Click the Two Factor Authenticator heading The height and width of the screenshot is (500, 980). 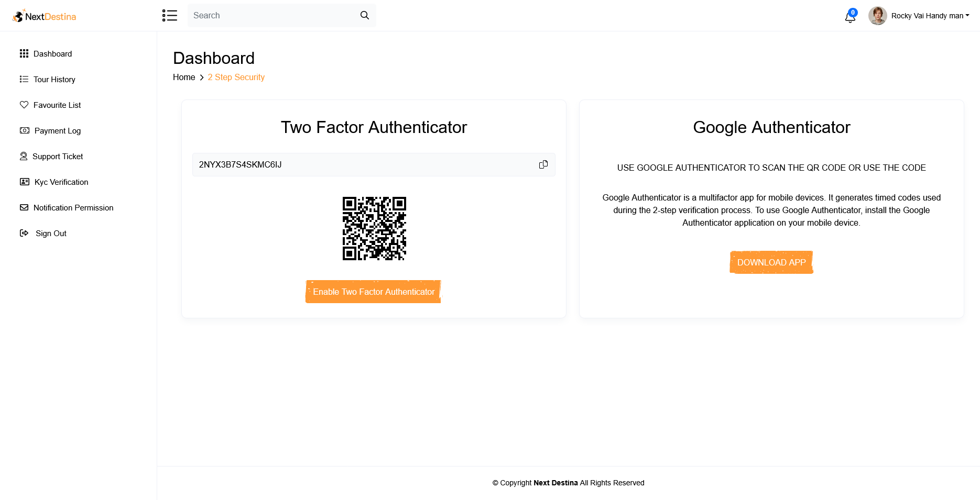374,127
